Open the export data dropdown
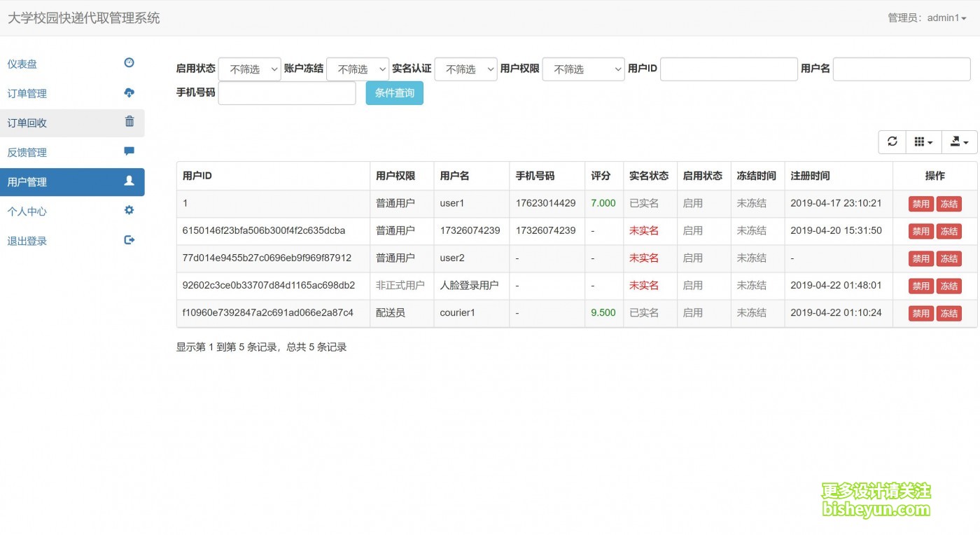The image size is (980, 535). point(959,142)
